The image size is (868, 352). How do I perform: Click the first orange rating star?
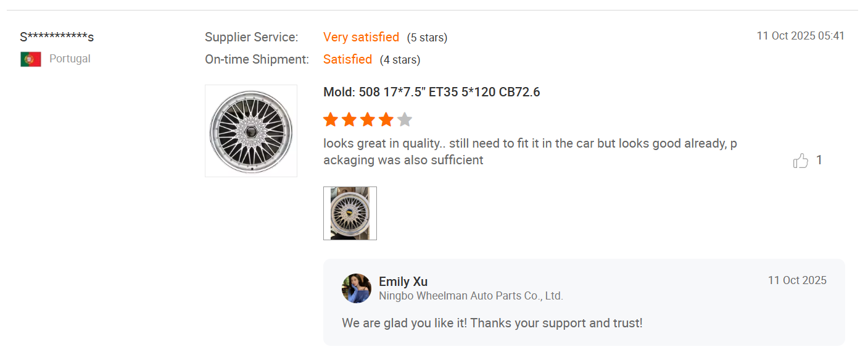coord(331,120)
